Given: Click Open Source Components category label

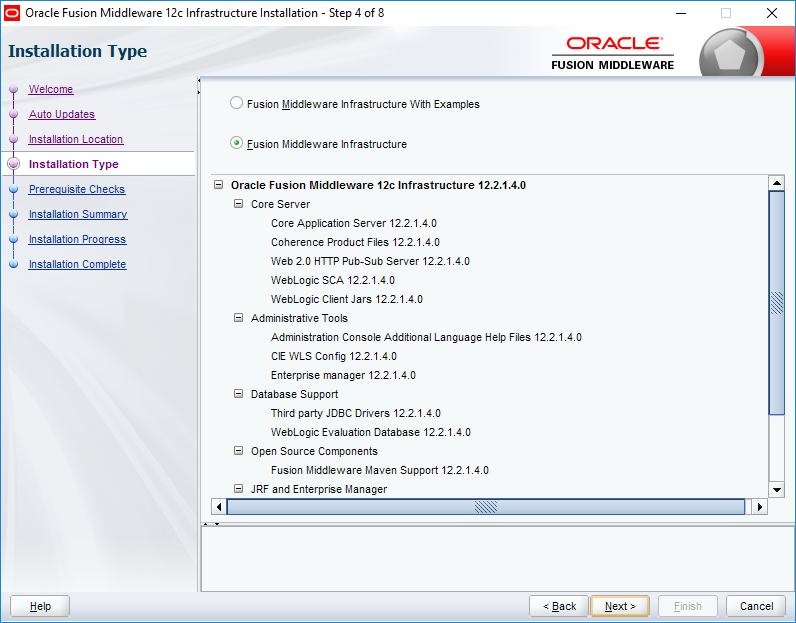Looking at the screenshot, I should (314, 451).
